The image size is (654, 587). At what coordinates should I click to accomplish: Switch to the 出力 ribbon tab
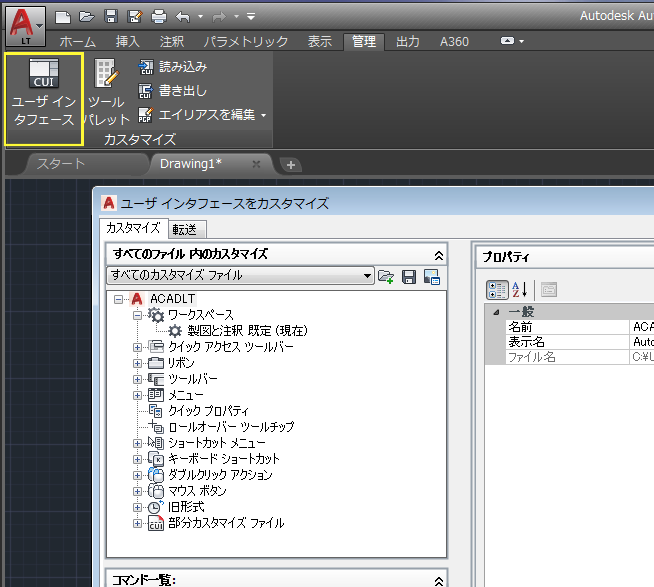point(408,41)
